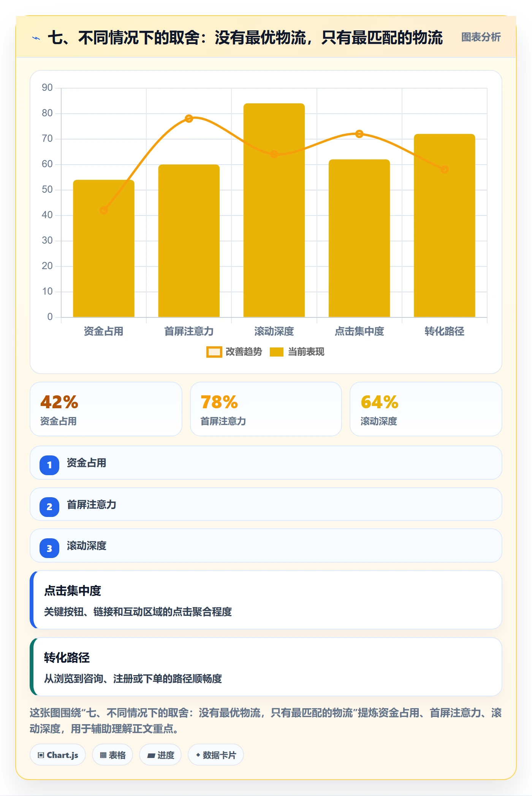532x796 pixels.
Task: Click the 64% 滚动深度 data card
Action: point(426,409)
